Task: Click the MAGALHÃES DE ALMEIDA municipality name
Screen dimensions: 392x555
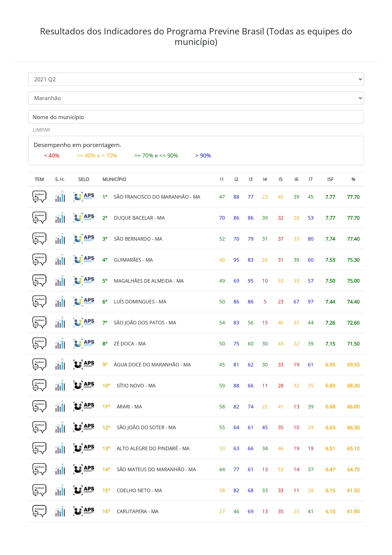Action: [x=148, y=281]
